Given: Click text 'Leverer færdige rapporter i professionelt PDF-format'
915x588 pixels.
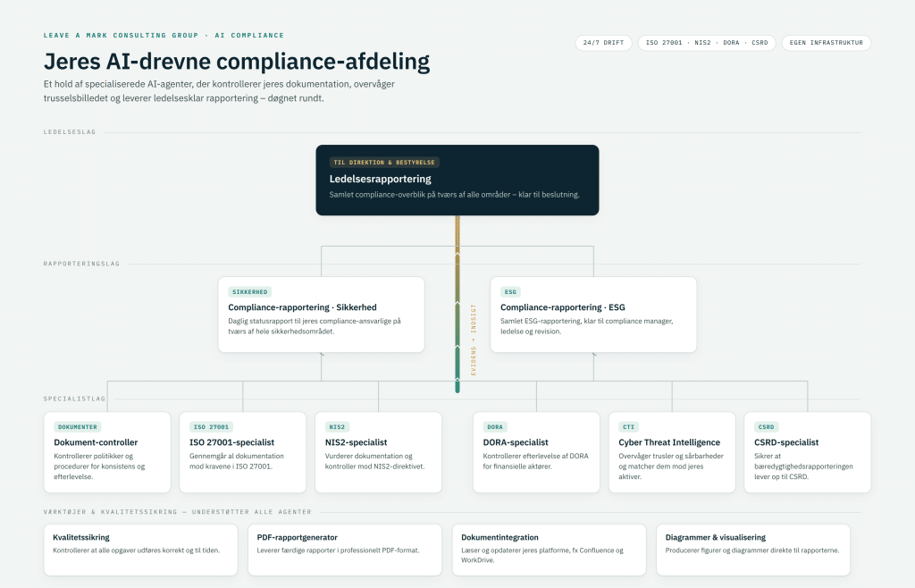Looking at the screenshot, I should point(338,550).
